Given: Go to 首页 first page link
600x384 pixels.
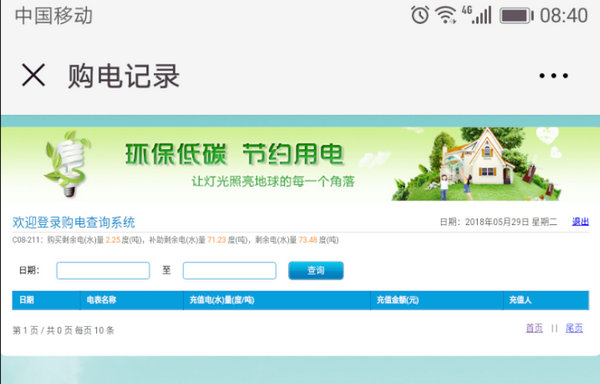Looking at the screenshot, I should 534,328.
